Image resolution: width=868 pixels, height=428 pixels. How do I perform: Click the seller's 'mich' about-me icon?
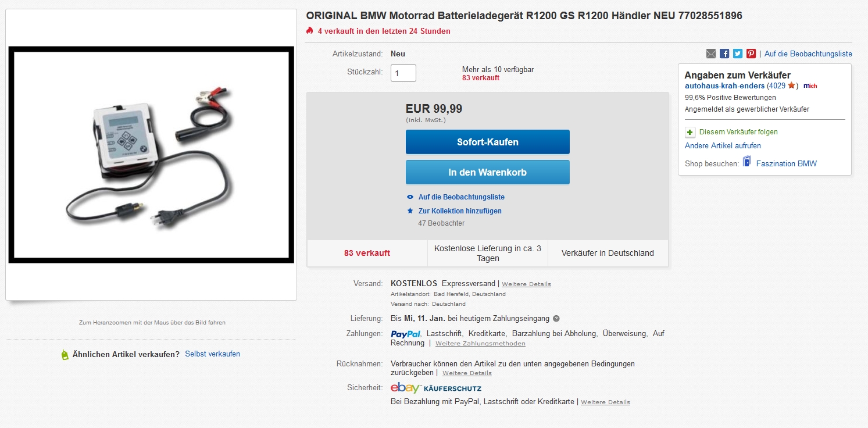pyautogui.click(x=810, y=86)
